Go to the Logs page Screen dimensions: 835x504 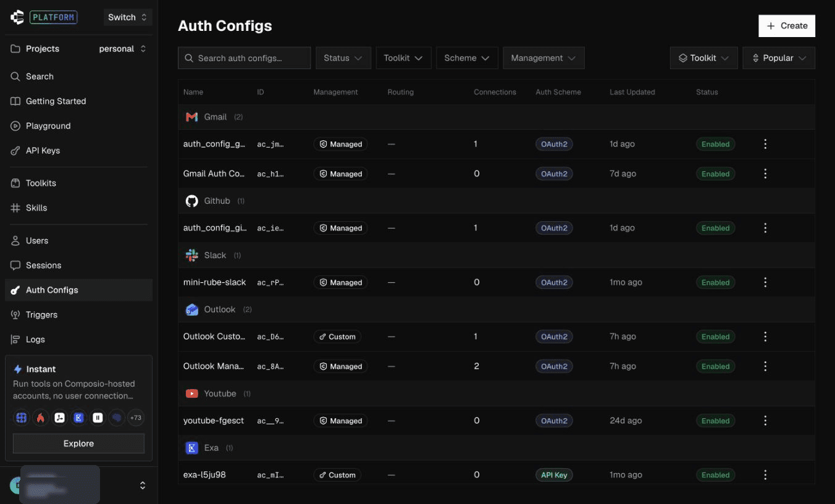[78, 340]
